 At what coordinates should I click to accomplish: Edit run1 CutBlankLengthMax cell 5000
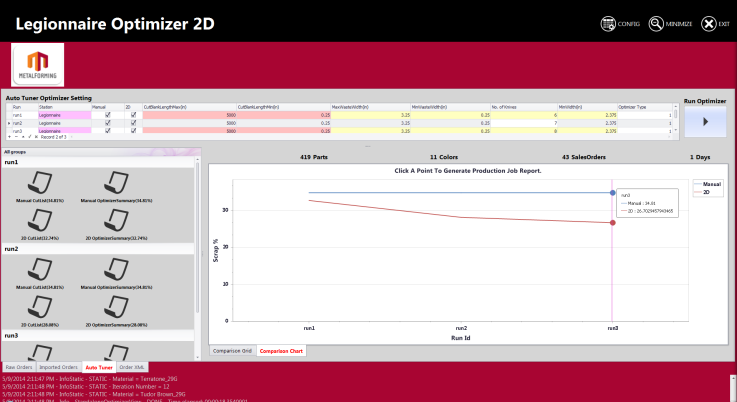click(189, 115)
